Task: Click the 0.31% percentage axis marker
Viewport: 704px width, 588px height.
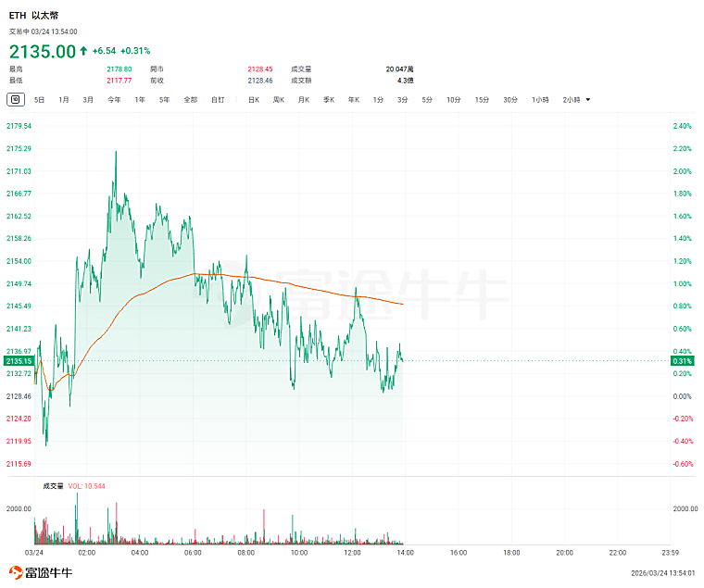Action: (x=683, y=361)
